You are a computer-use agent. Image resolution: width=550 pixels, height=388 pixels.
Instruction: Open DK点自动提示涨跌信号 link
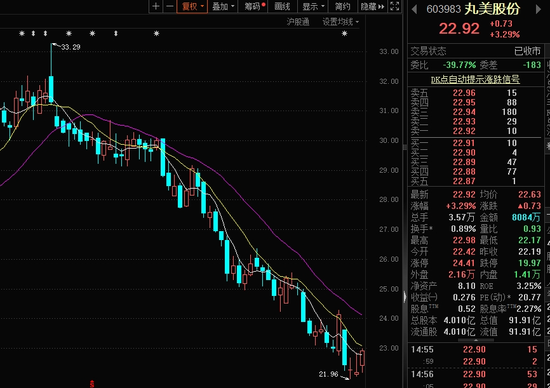point(475,80)
